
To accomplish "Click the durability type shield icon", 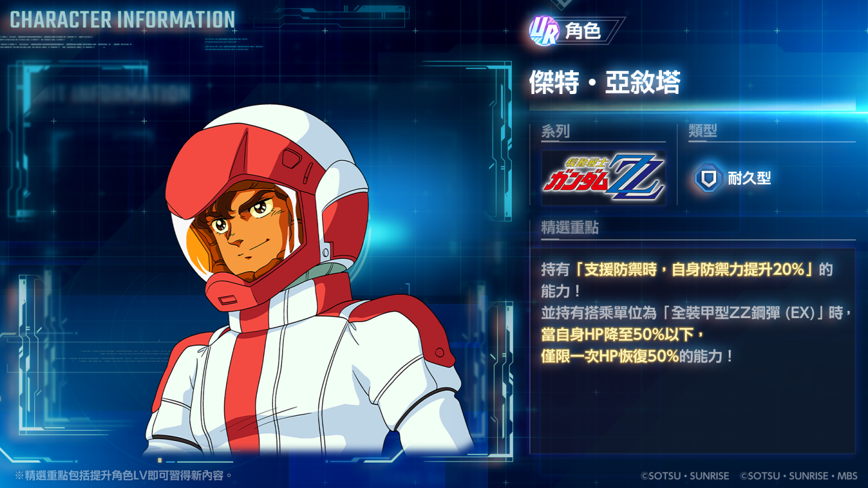I will 708,178.
